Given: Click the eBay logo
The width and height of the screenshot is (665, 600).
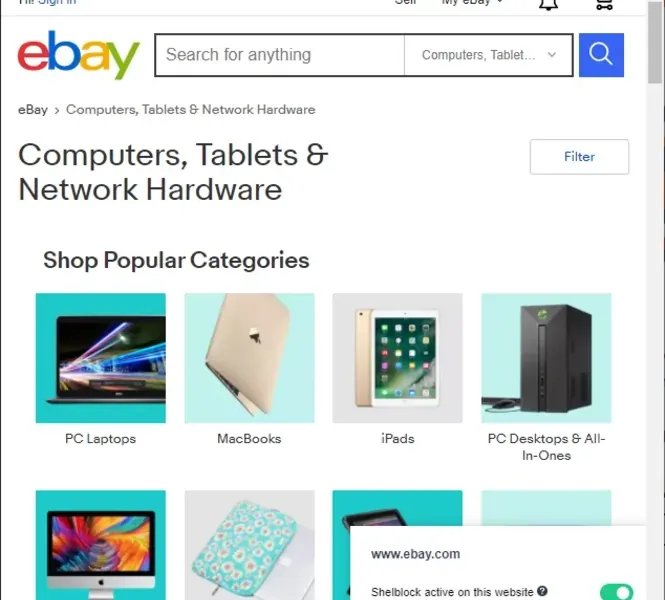Looking at the screenshot, I should (79, 55).
